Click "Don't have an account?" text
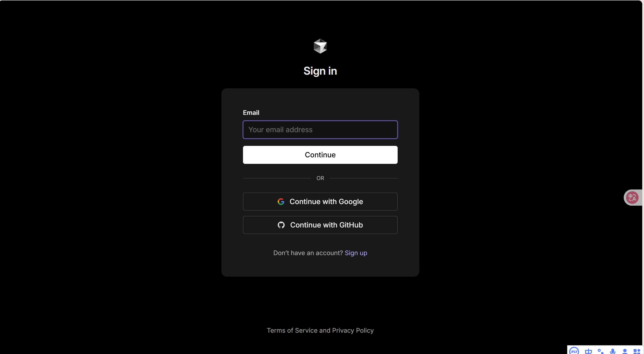This screenshot has width=644, height=354. coord(308,253)
